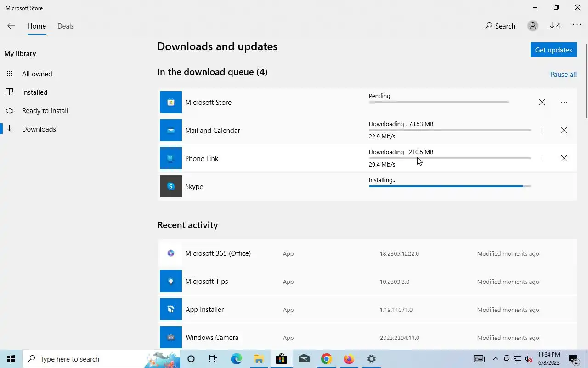588x368 pixels.
Task: Open more options for Microsoft Store download
Action: tap(564, 102)
